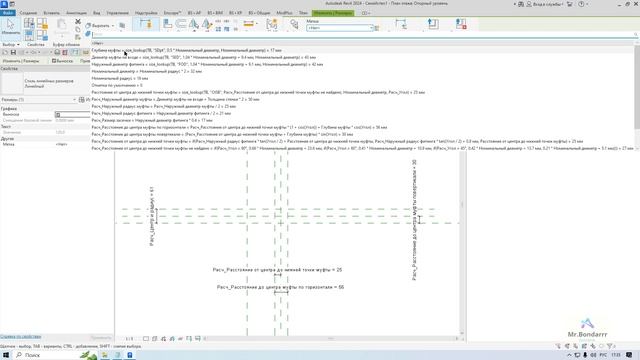Open the Создание ribbon tab

28,13
